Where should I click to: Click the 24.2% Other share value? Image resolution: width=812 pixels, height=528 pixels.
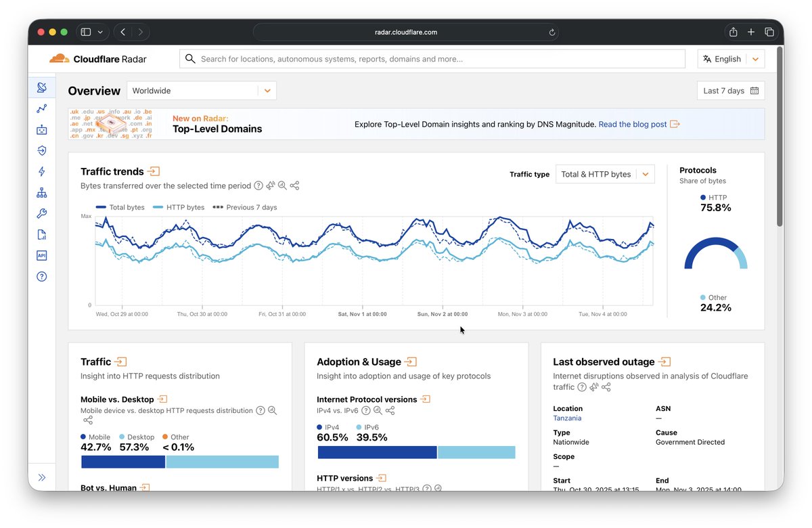715,308
